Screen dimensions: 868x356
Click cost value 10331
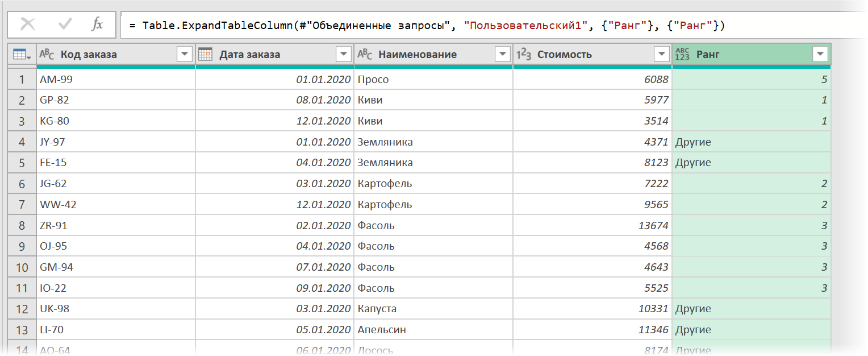[x=592, y=309]
